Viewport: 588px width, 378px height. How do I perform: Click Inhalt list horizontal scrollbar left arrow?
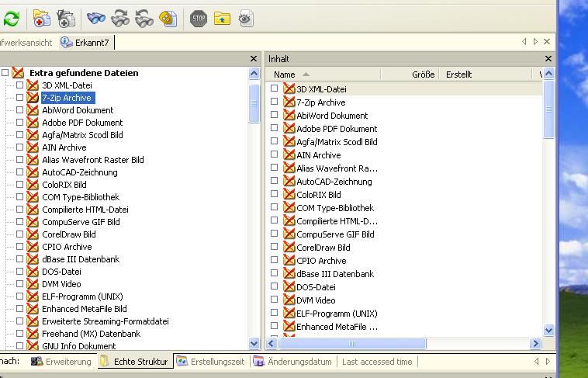click(x=272, y=344)
